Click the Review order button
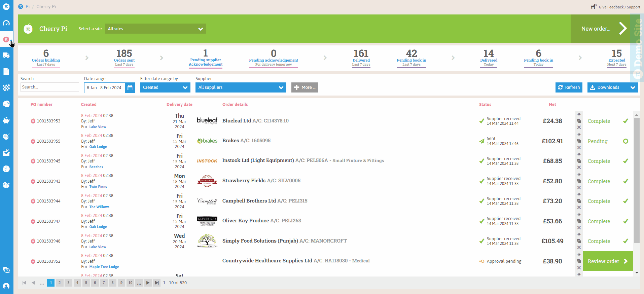The height and width of the screenshot is (294, 644). click(x=608, y=261)
